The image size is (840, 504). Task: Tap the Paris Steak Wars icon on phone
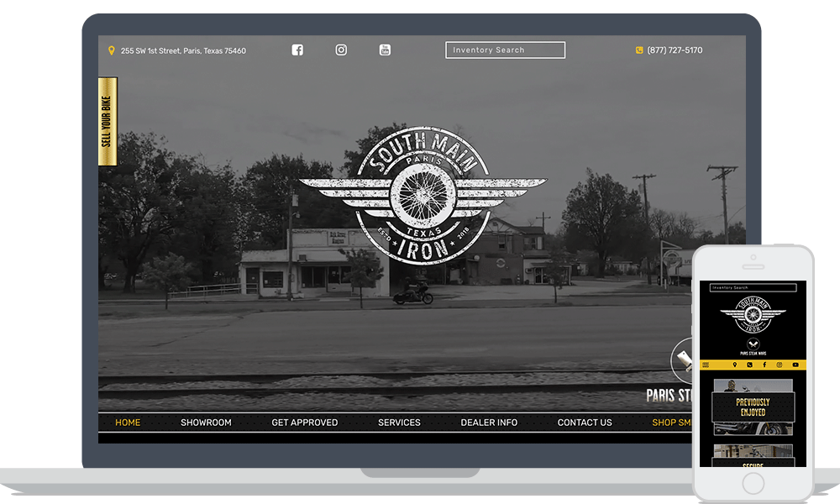coord(753,347)
